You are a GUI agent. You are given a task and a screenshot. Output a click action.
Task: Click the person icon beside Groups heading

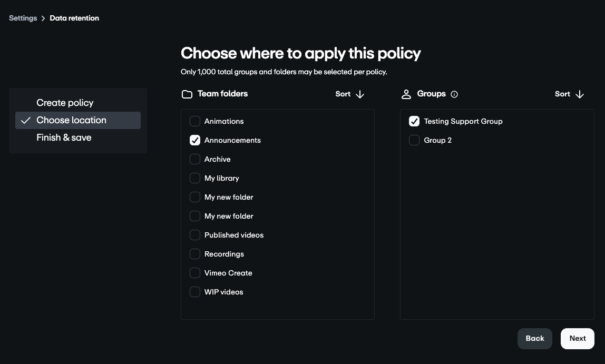click(406, 94)
